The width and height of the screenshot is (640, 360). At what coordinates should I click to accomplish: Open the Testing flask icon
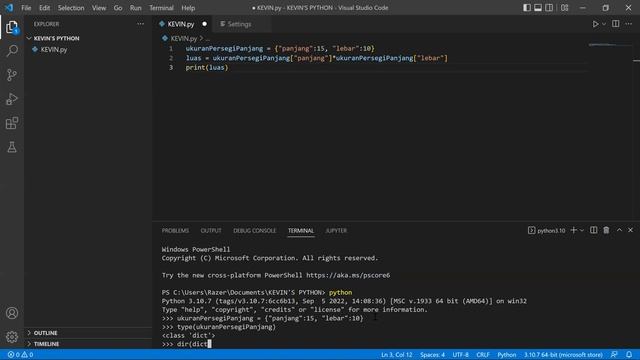(x=12, y=147)
